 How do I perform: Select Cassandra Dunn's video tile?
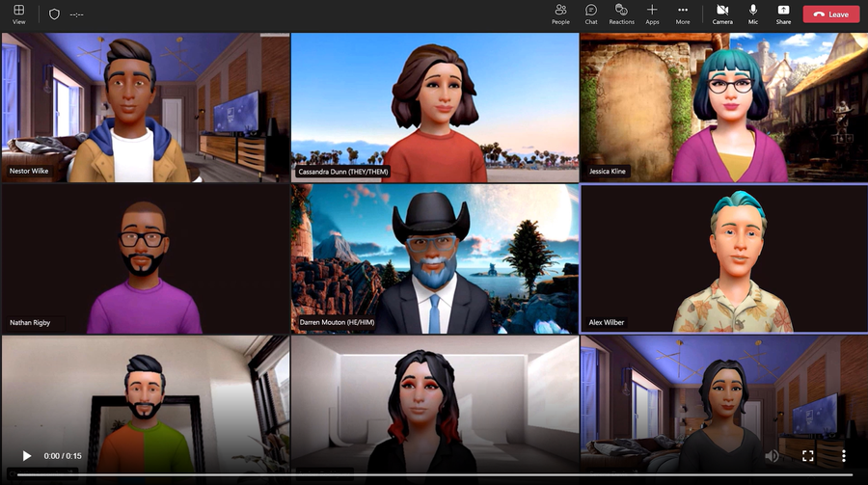[435, 107]
